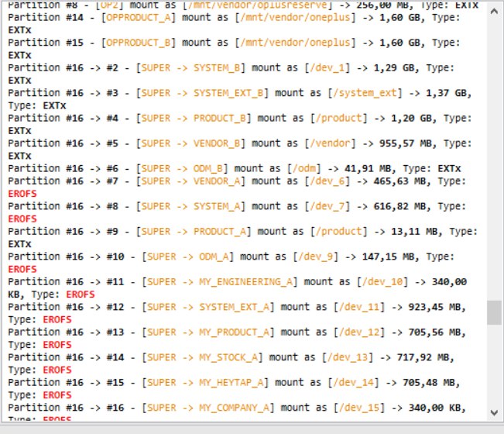
Task: Click the vertical scrollbar thumb
Action: (494, 312)
